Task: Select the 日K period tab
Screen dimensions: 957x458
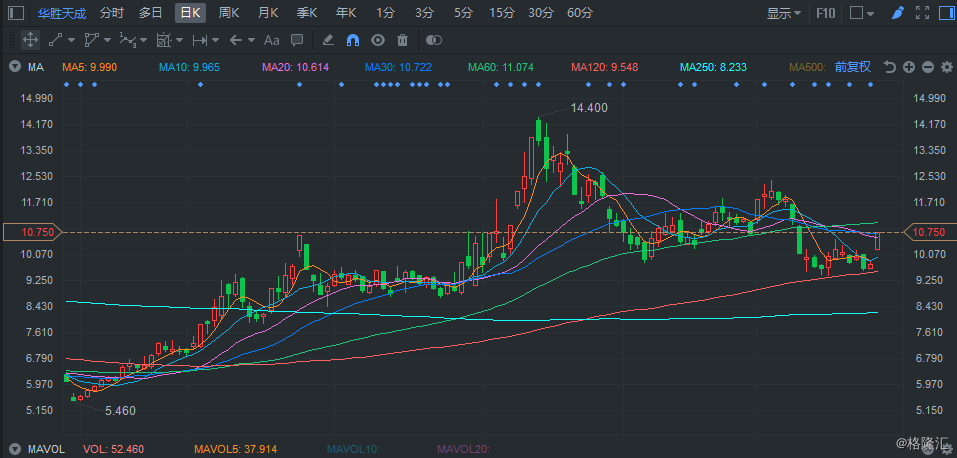Action: pos(190,13)
